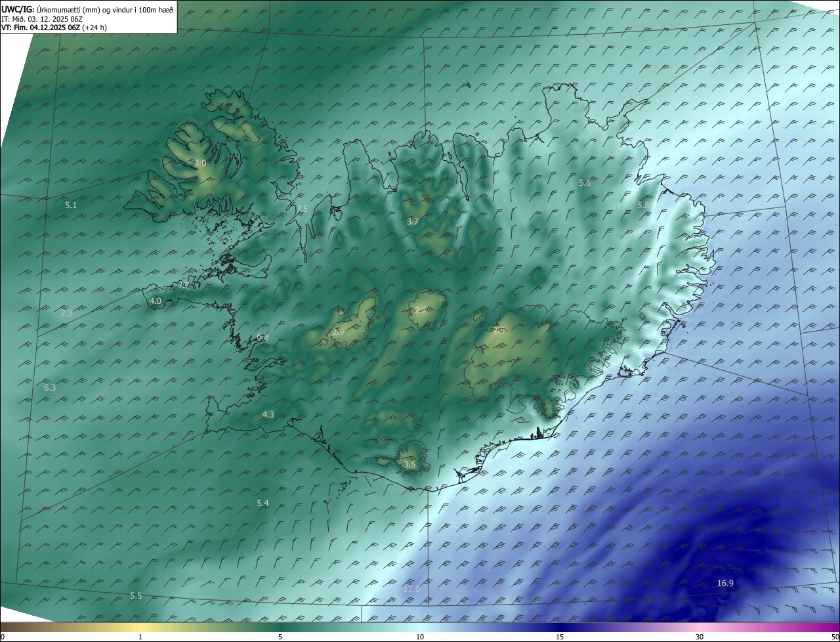
Task: Click the "2.7" value on the central glacier
Action: pos(420,310)
